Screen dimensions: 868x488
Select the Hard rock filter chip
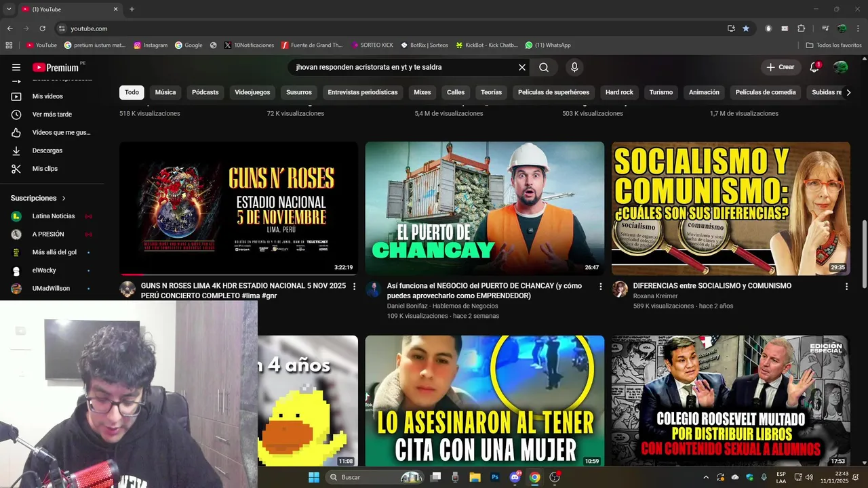point(619,92)
